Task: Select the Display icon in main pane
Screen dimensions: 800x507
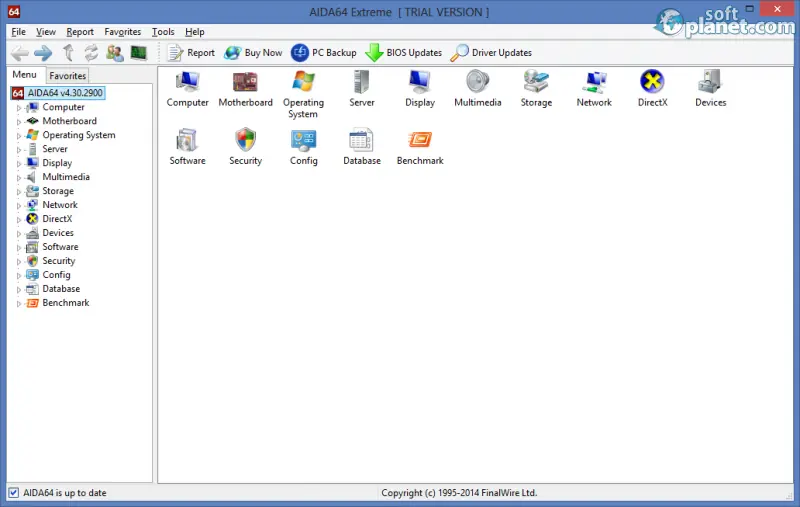Action: point(419,82)
